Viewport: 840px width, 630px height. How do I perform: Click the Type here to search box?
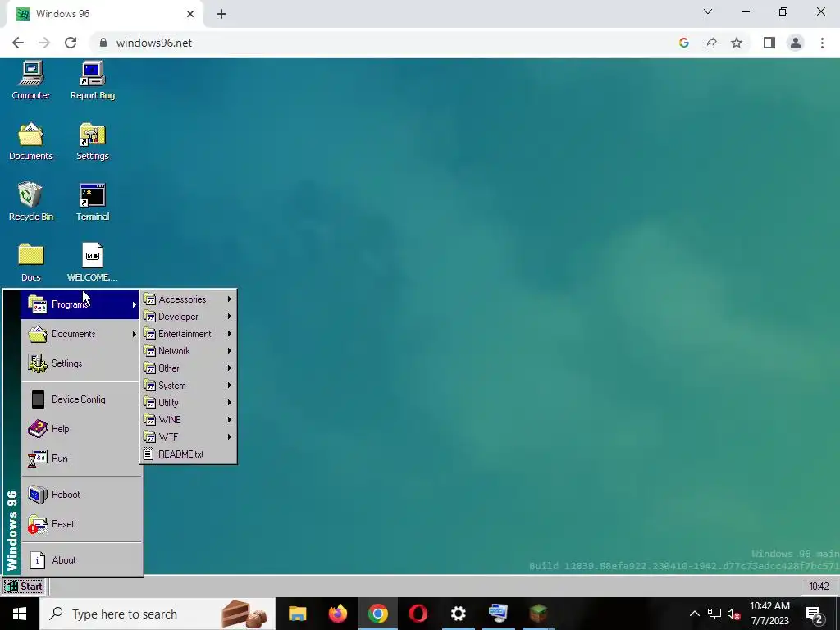pos(157,614)
